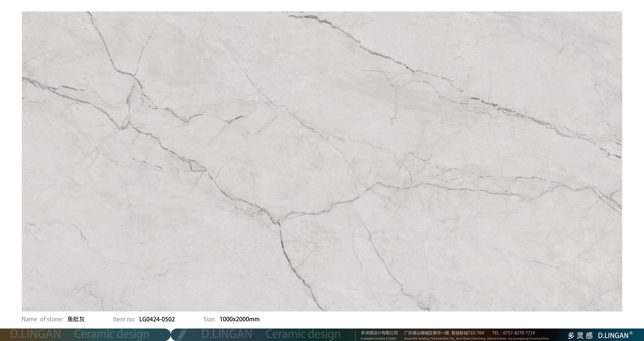
Task: Click the gray marble slab image
Action: point(322,161)
